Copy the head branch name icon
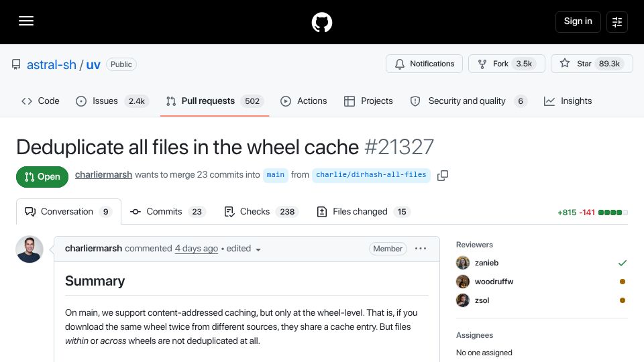The height and width of the screenshot is (362, 644). pyautogui.click(x=442, y=175)
